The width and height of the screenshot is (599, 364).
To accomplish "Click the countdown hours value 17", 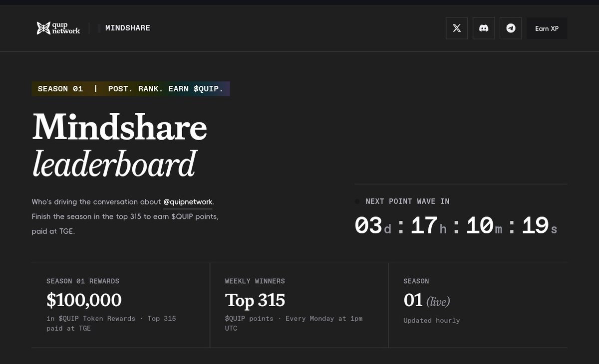I will click(x=424, y=225).
